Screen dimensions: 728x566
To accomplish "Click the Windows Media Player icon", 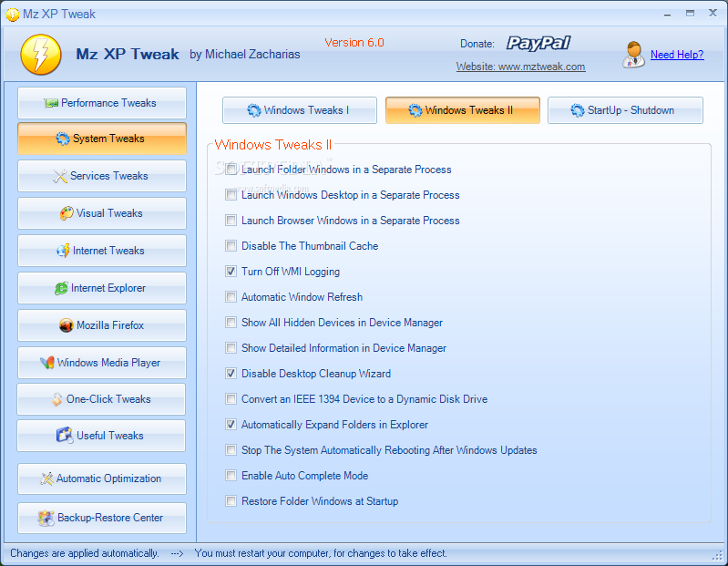I will point(46,363).
